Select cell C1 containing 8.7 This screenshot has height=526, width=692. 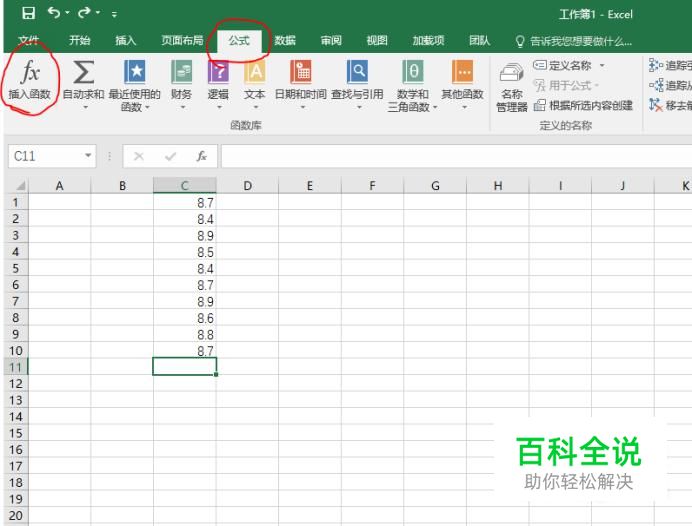coord(185,203)
